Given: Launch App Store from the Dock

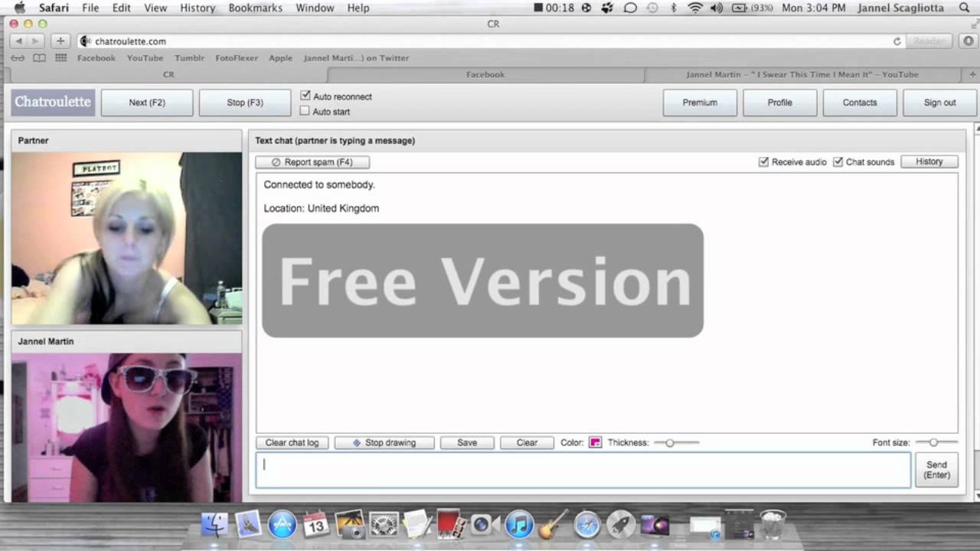Looking at the screenshot, I should coord(283,524).
